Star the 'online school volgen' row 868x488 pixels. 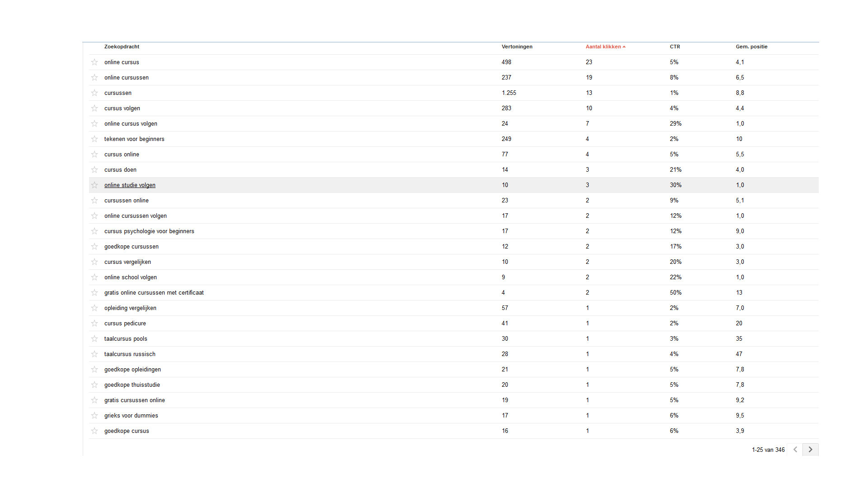click(94, 277)
